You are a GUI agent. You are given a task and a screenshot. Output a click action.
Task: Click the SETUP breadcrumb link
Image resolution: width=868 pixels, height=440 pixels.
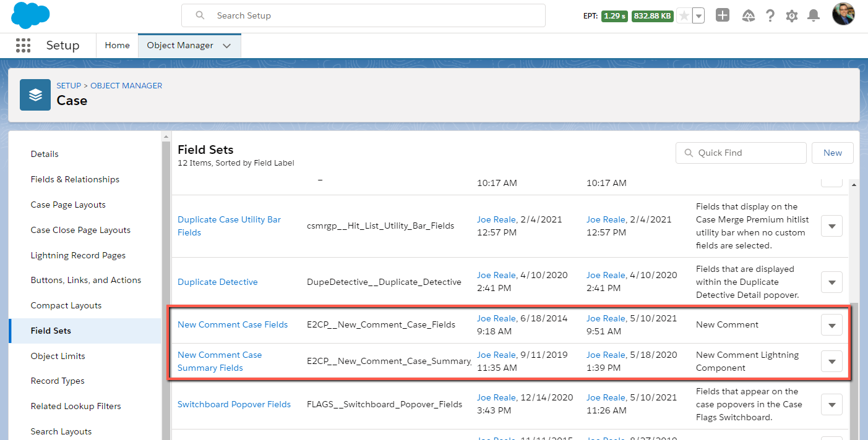[x=69, y=86]
